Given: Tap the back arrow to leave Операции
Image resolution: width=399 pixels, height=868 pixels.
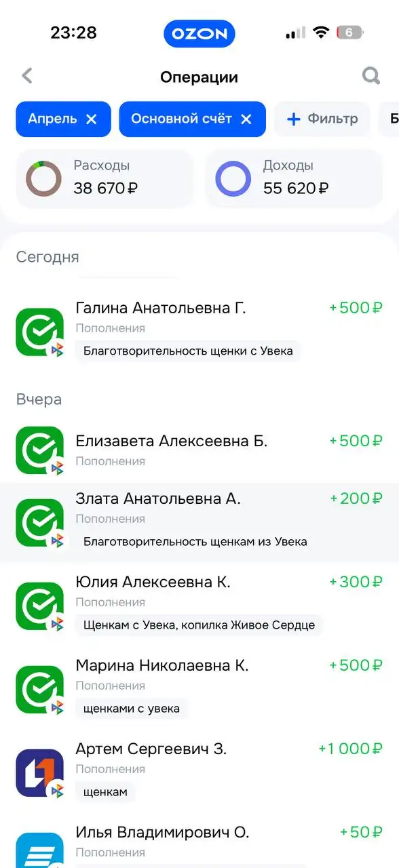Looking at the screenshot, I should click(26, 76).
